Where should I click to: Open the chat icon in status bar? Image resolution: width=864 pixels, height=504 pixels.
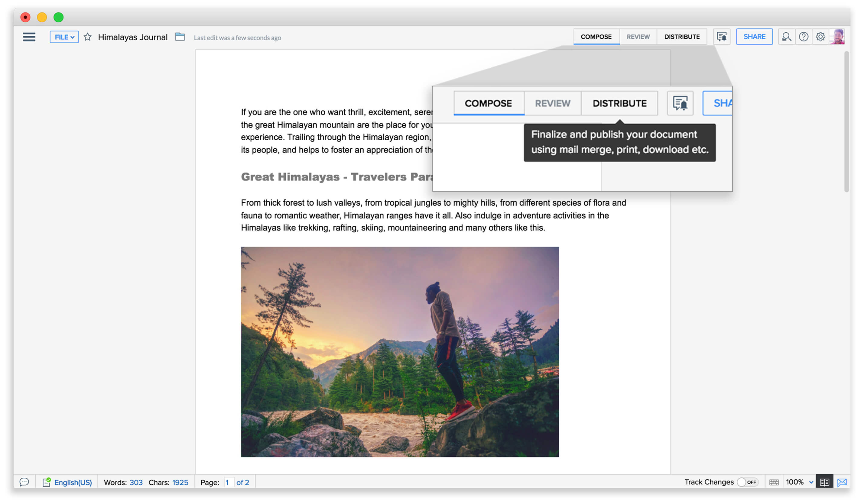[x=24, y=482]
